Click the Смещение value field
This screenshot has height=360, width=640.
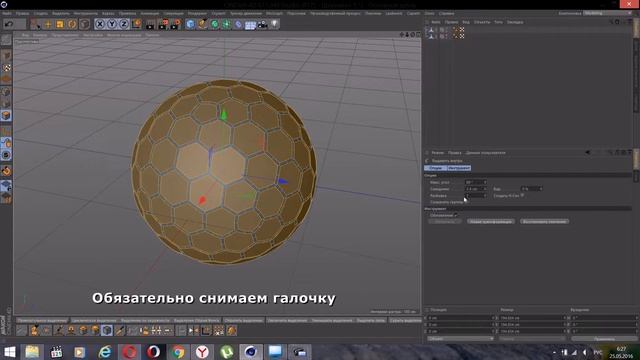pos(476,189)
